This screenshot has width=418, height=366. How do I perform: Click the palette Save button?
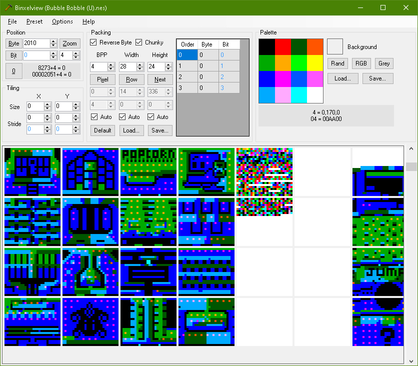(x=378, y=79)
